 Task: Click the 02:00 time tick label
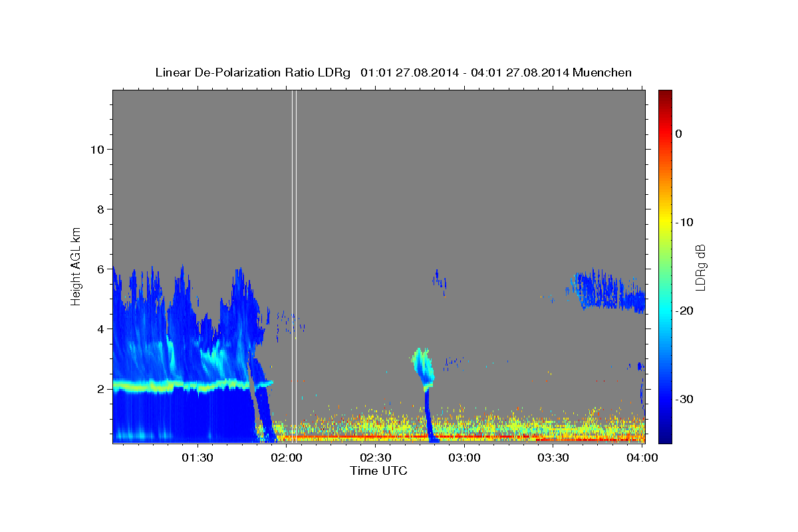pos(287,458)
